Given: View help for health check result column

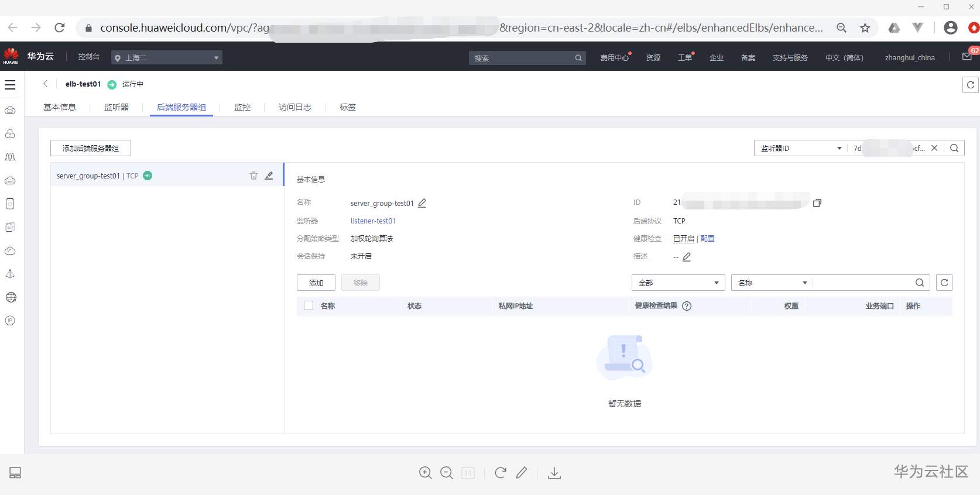Looking at the screenshot, I should coord(687,306).
